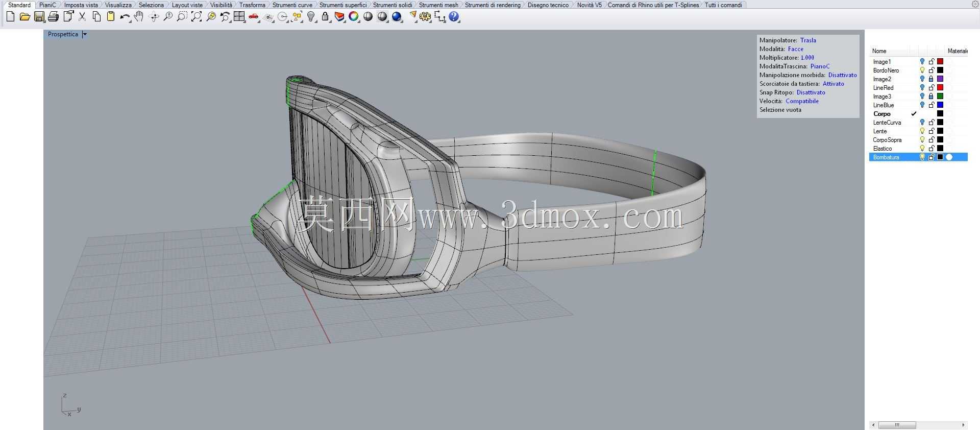
Task: Click the Prospettica viewport title
Action: (63, 34)
